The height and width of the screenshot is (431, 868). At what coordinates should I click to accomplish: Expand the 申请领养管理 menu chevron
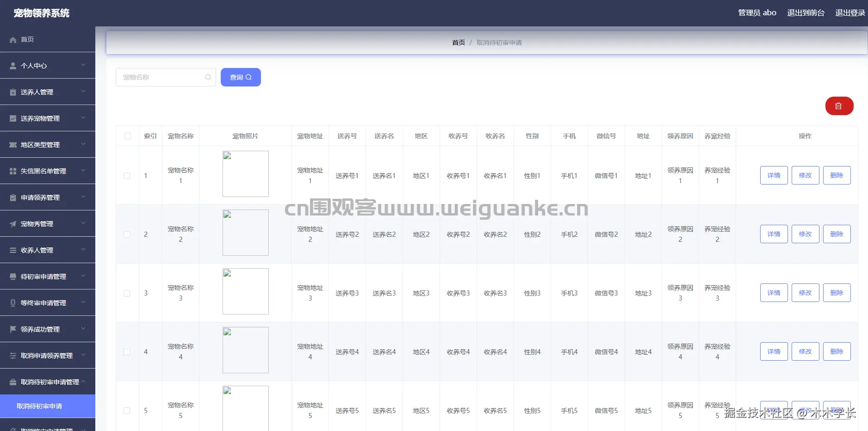click(x=83, y=197)
